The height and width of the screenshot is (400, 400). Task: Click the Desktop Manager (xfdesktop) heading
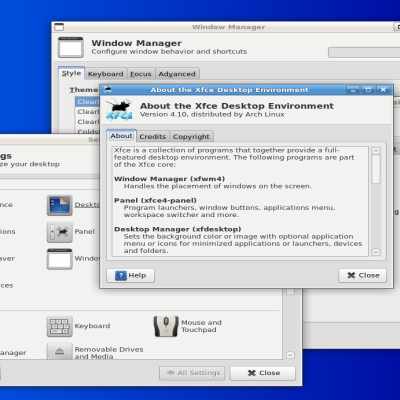click(x=178, y=229)
